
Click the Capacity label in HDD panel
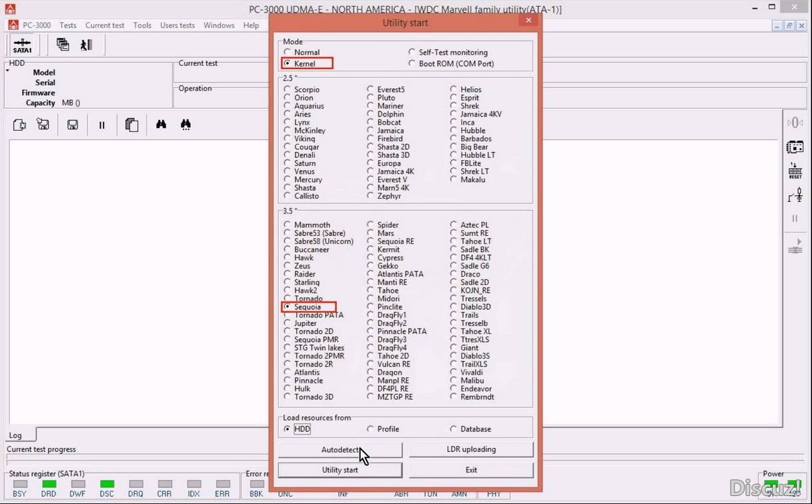40,103
